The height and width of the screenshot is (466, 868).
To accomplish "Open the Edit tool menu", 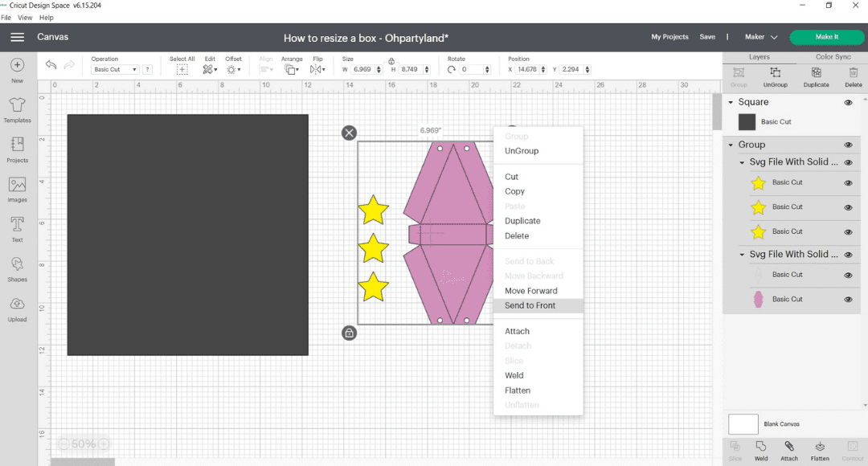I will click(x=210, y=69).
